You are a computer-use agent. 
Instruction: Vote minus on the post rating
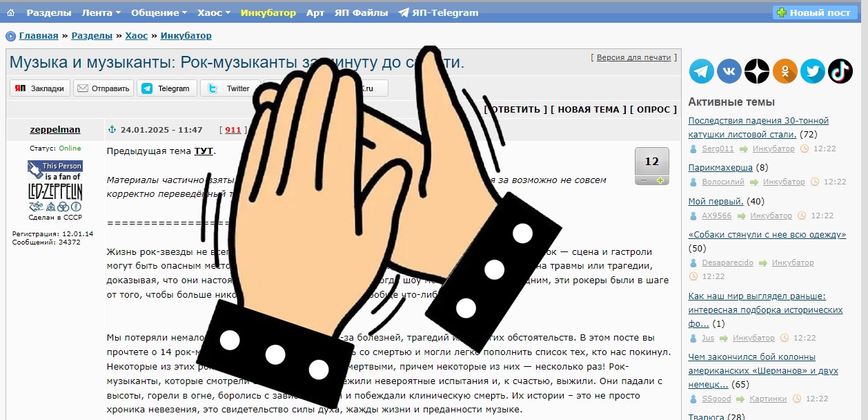coord(644,180)
